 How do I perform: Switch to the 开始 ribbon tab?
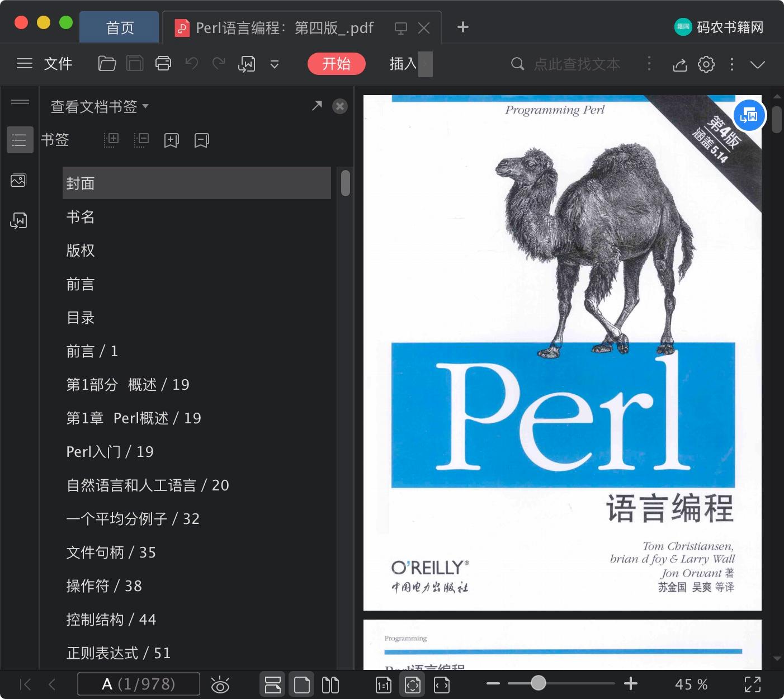(337, 64)
